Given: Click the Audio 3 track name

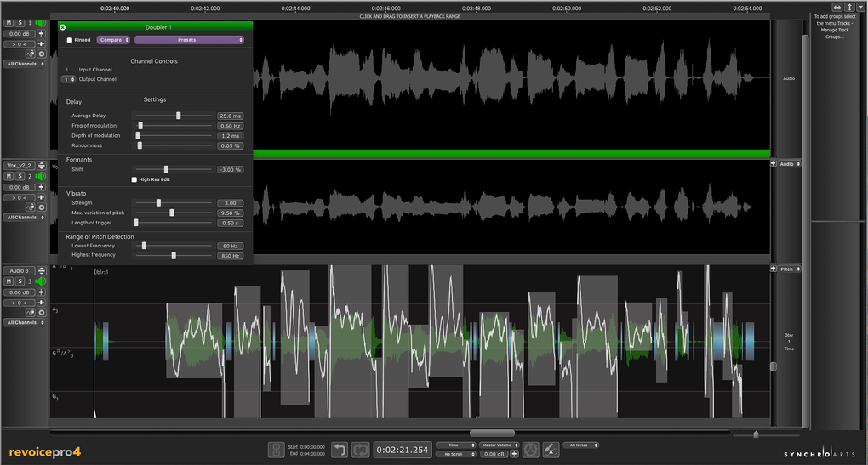Looking at the screenshot, I should [x=20, y=271].
